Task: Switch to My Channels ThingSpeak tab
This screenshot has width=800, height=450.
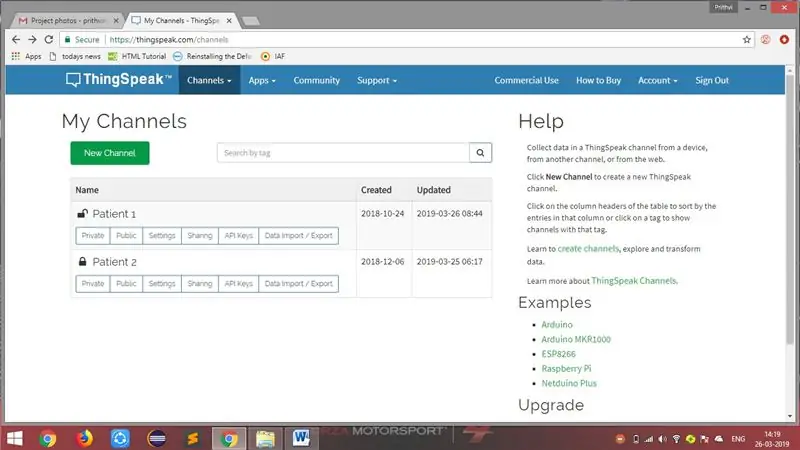Action: coord(181,20)
